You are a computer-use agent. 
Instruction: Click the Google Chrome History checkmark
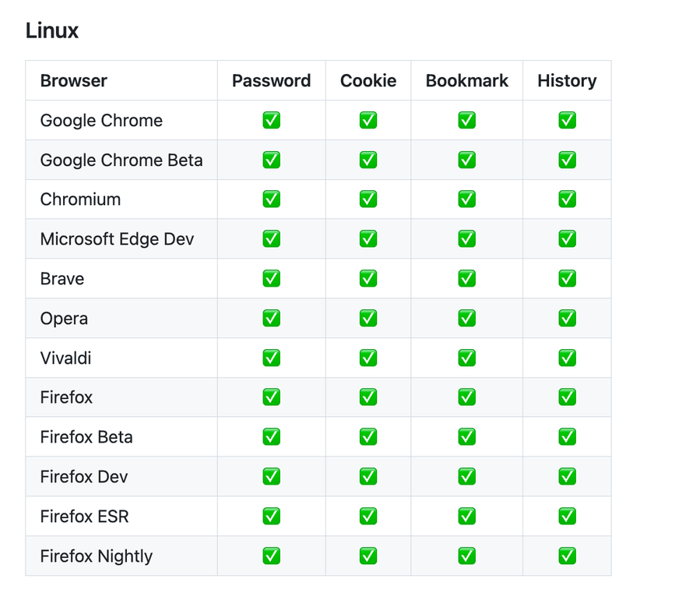pos(568,120)
